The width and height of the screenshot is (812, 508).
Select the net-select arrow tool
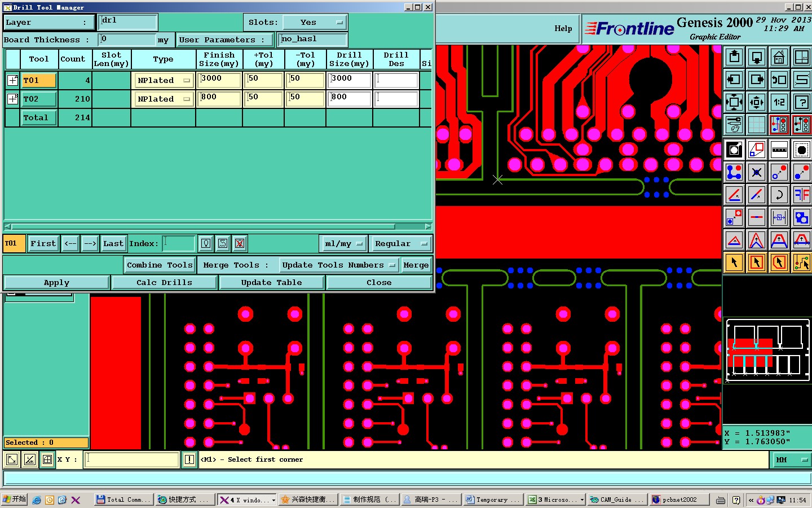pos(802,262)
